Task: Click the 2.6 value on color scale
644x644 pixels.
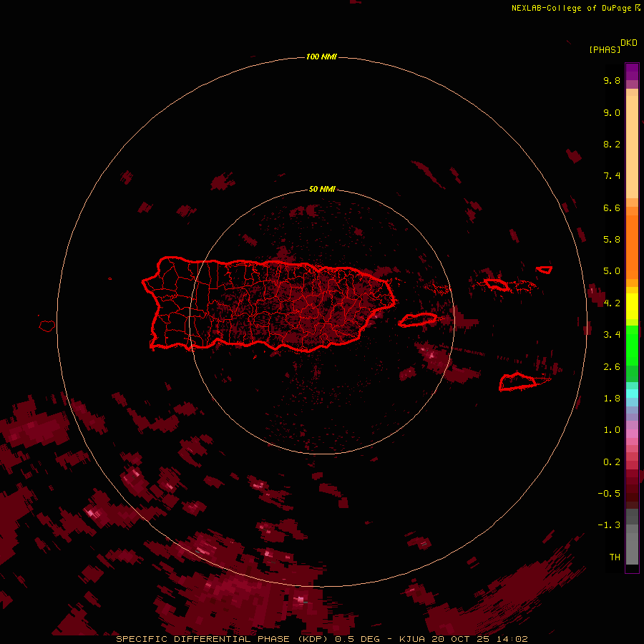Action: tap(612, 367)
